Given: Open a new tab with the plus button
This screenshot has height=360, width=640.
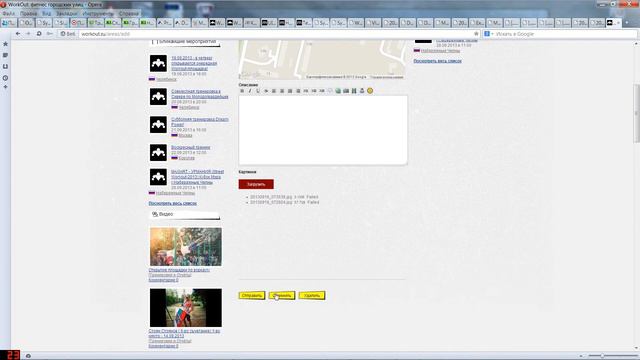Looking at the screenshot, I should (627, 23).
